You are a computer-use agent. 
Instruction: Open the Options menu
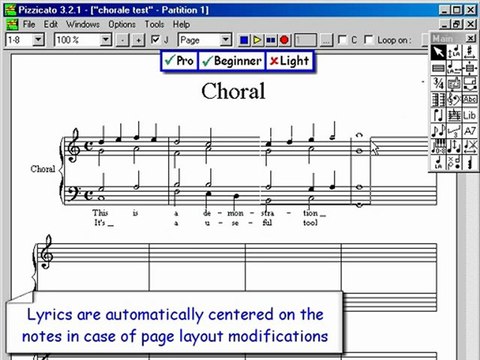pos(122,24)
